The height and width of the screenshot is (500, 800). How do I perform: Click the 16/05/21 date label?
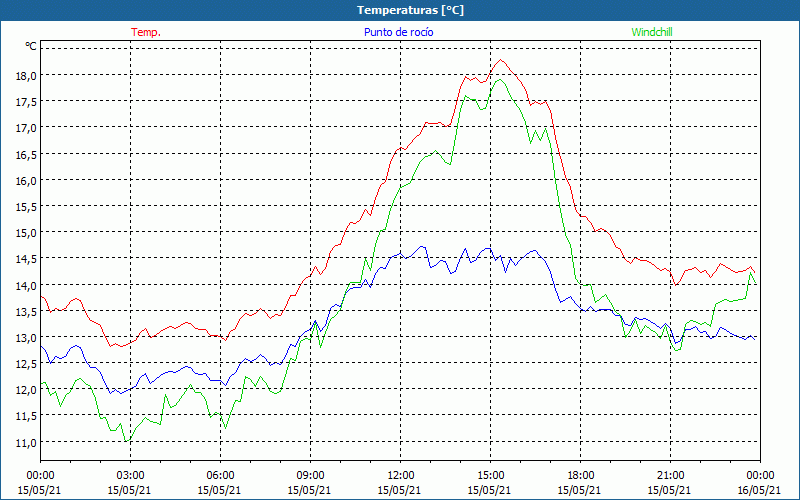(x=760, y=490)
